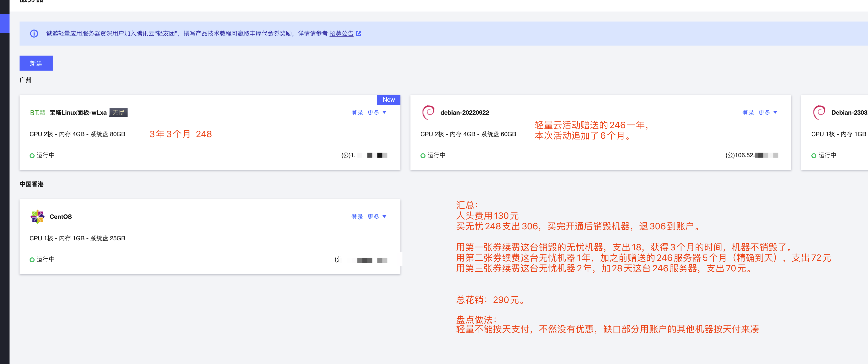Viewport: 868px width, 364px height.
Task: Click the New badge on 宝塔 card
Action: [x=388, y=99]
